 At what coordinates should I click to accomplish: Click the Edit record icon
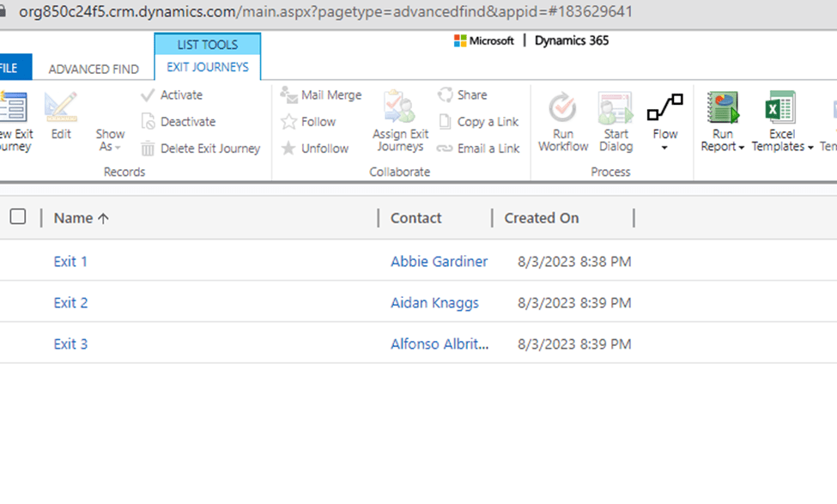pyautogui.click(x=61, y=108)
